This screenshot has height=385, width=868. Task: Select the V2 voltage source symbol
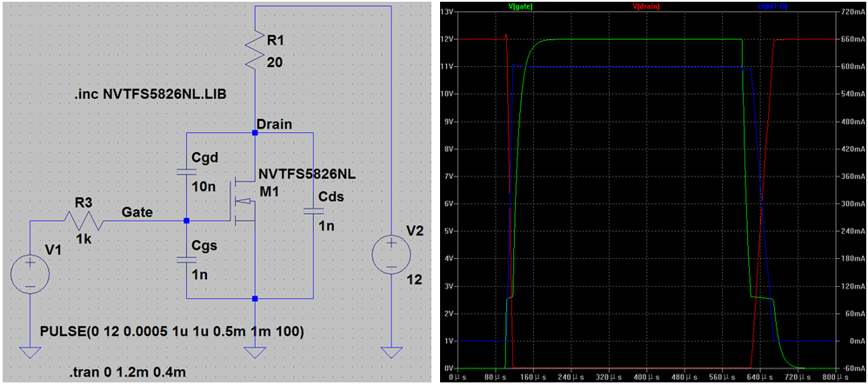391,256
